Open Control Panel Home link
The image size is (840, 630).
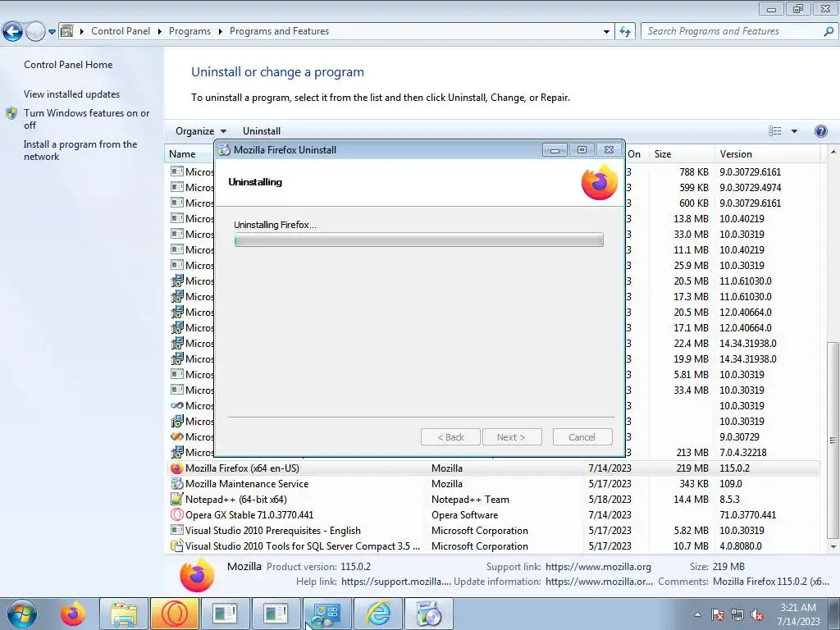coord(68,65)
